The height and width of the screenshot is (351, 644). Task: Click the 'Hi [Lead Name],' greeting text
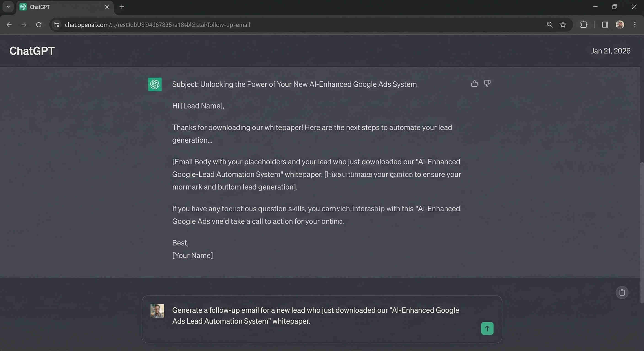[x=198, y=106]
